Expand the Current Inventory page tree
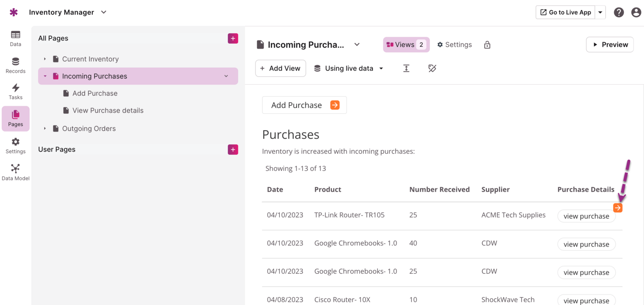Screen dimensions: 644x305 coord(45,59)
